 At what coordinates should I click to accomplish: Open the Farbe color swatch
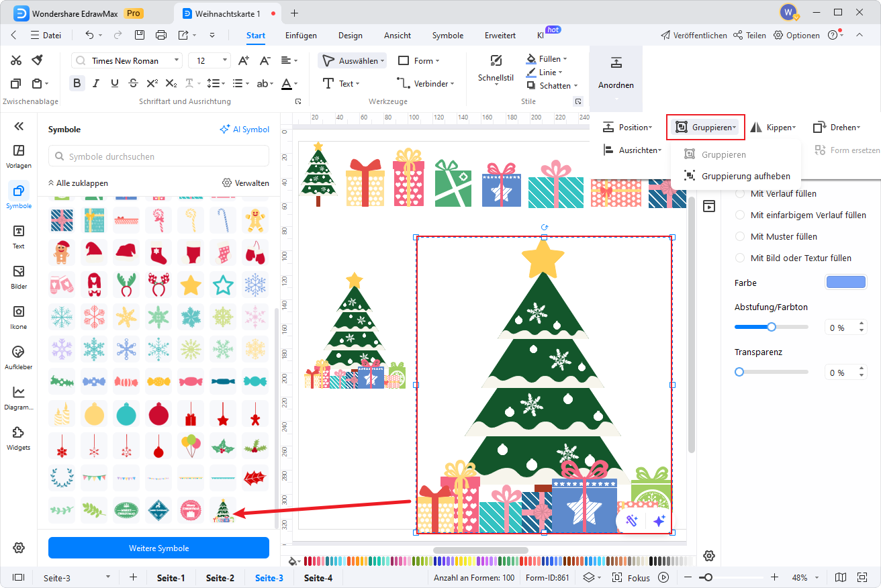[845, 282]
